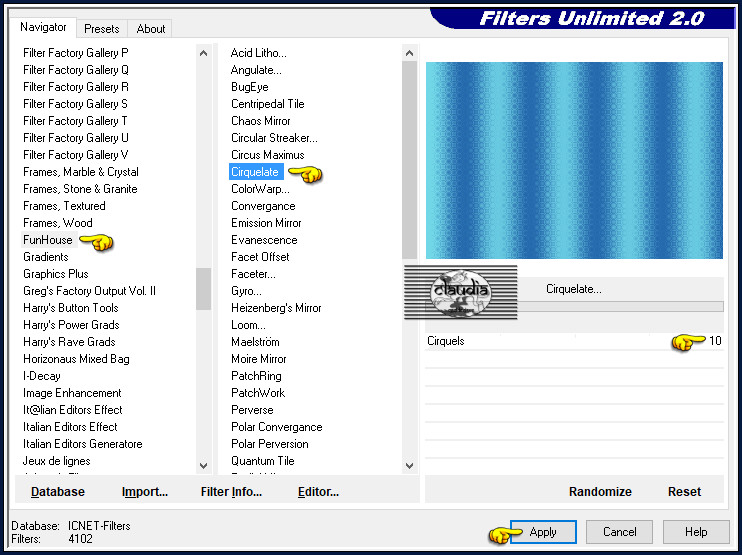This screenshot has height=555, width=742.
Task: Select Filter Factory Gallery T
Action: pos(75,121)
